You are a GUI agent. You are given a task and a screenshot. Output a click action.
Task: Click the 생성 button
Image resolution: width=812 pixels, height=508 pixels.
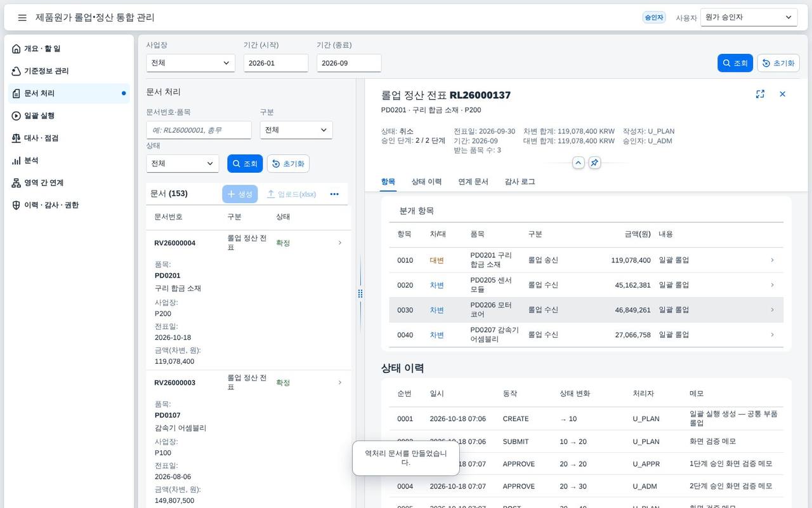tap(240, 194)
